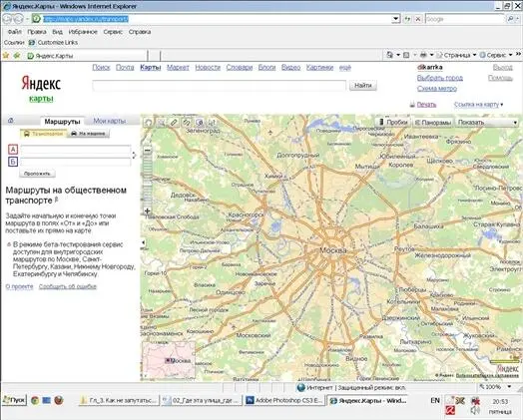Open the Ссылка на карту dropdown

click(x=479, y=105)
